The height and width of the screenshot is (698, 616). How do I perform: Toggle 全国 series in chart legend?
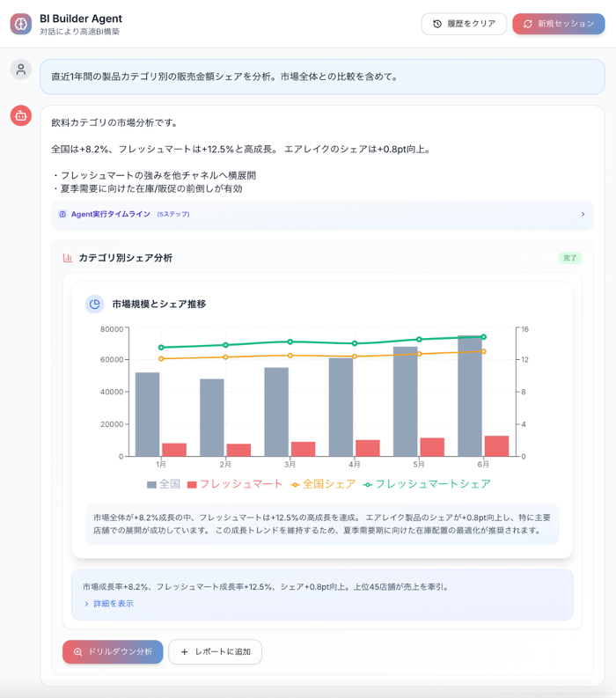click(x=165, y=484)
